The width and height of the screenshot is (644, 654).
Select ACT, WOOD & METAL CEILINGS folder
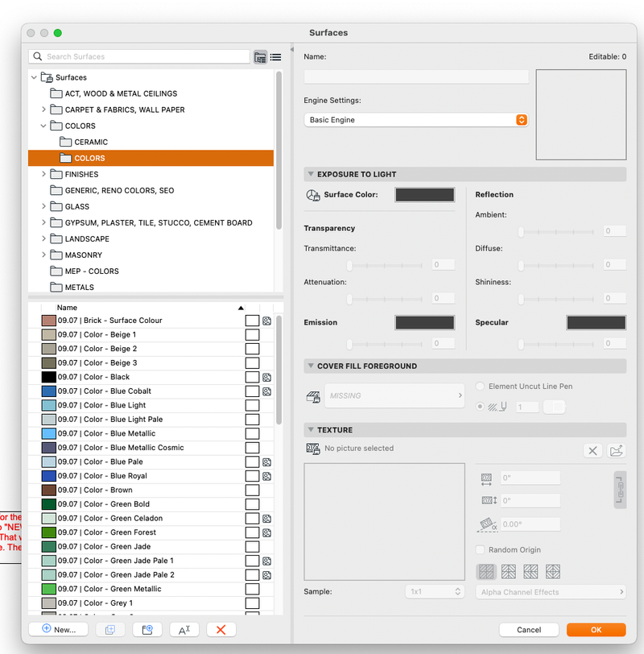coord(121,94)
